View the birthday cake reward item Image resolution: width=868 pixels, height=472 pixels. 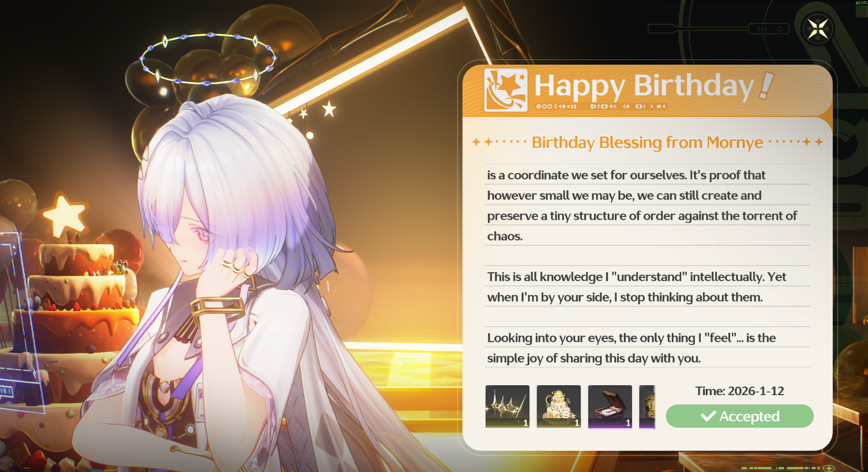(559, 406)
